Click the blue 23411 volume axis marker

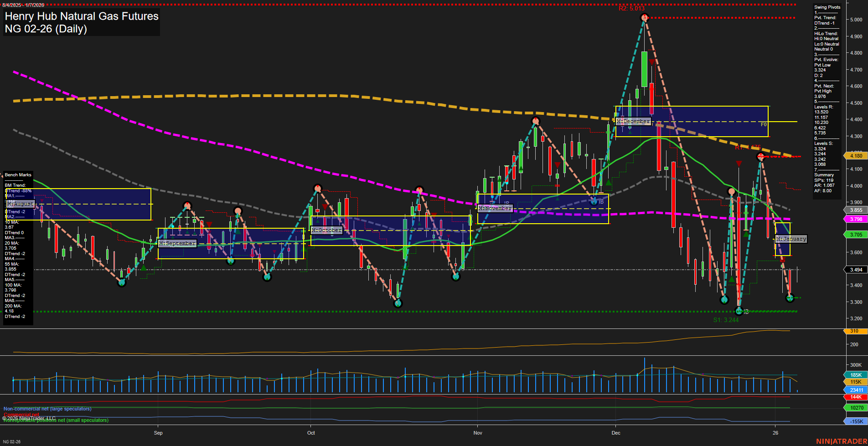[x=855, y=390]
